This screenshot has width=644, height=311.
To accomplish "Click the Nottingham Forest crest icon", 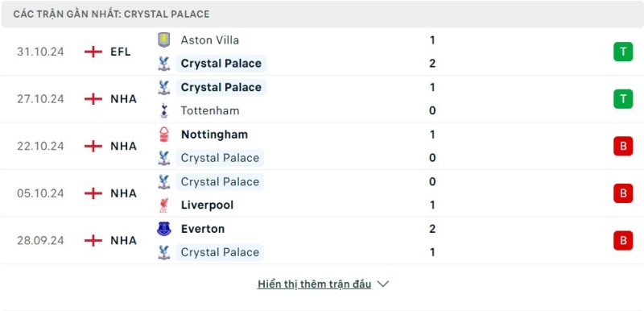I will coord(164,135).
